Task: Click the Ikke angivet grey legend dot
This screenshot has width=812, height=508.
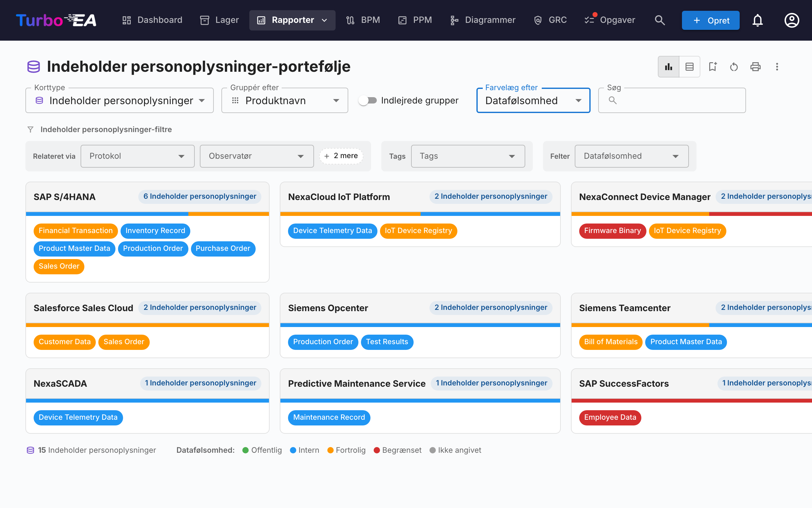Action: [433, 450]
